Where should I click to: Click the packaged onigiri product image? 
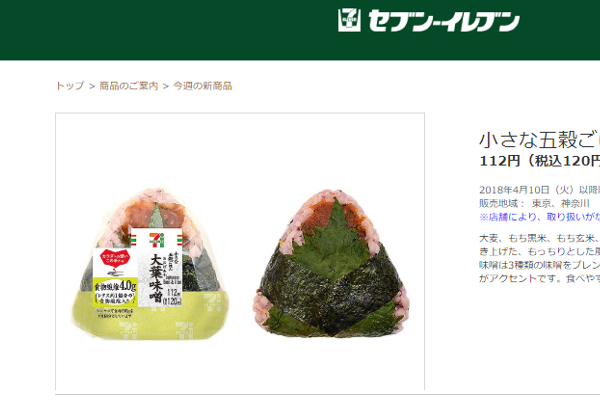click(151, 264)
